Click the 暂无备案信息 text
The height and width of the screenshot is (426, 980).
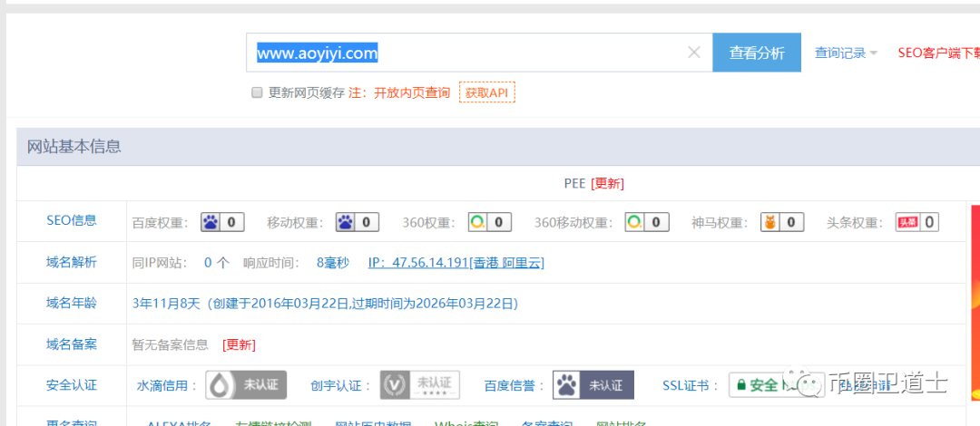point(170,344)
